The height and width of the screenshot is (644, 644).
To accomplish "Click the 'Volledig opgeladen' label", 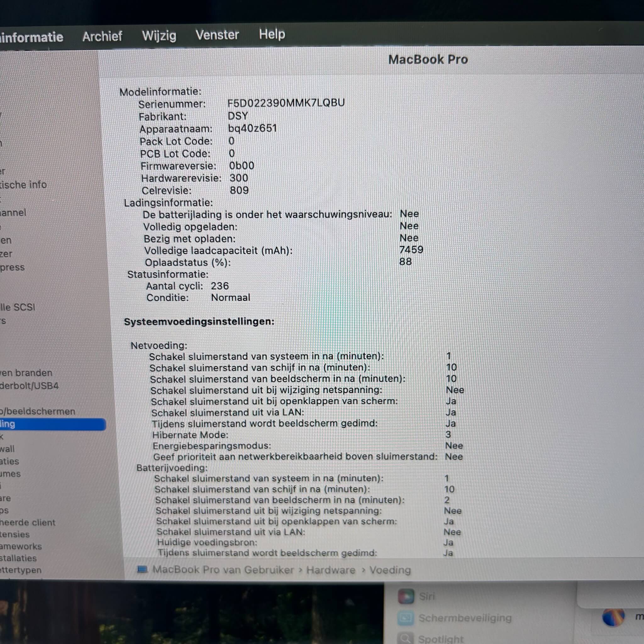I will pos(190,227).
